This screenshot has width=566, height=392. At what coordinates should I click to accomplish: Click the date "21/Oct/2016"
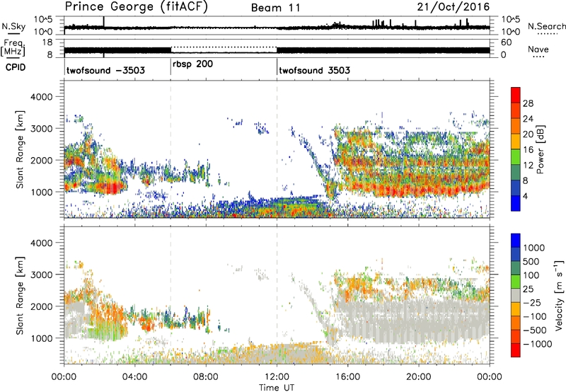coord(454,7)
